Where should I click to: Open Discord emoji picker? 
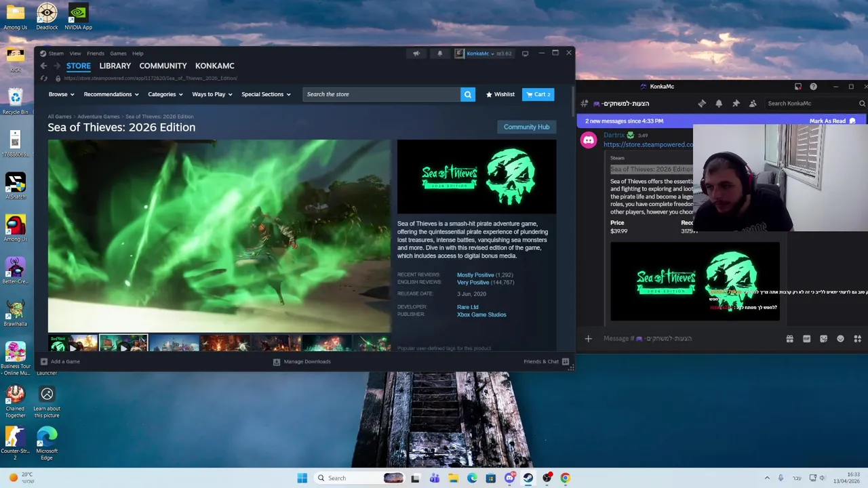[x=840, y=338]
